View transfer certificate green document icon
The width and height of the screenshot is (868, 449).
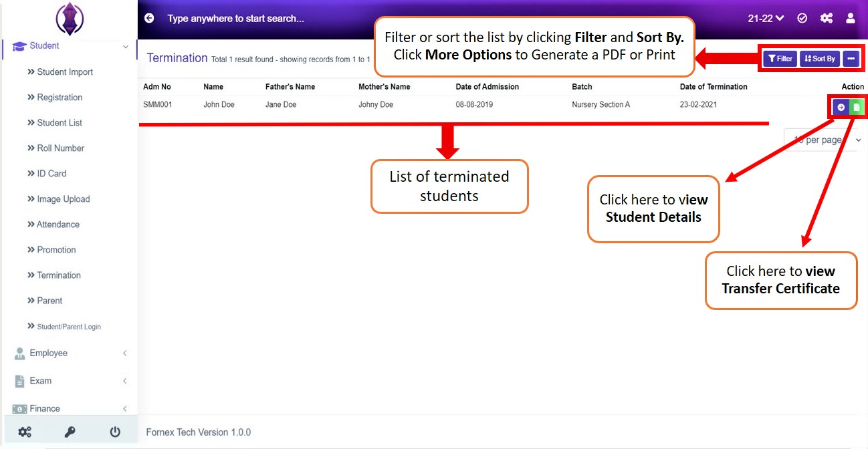[x=856, y=107]
